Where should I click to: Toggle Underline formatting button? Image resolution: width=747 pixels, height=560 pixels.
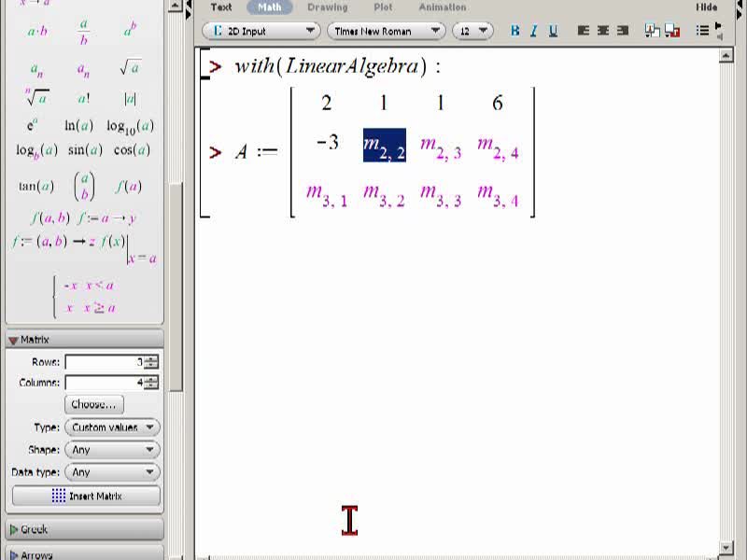tap(553, 31)
